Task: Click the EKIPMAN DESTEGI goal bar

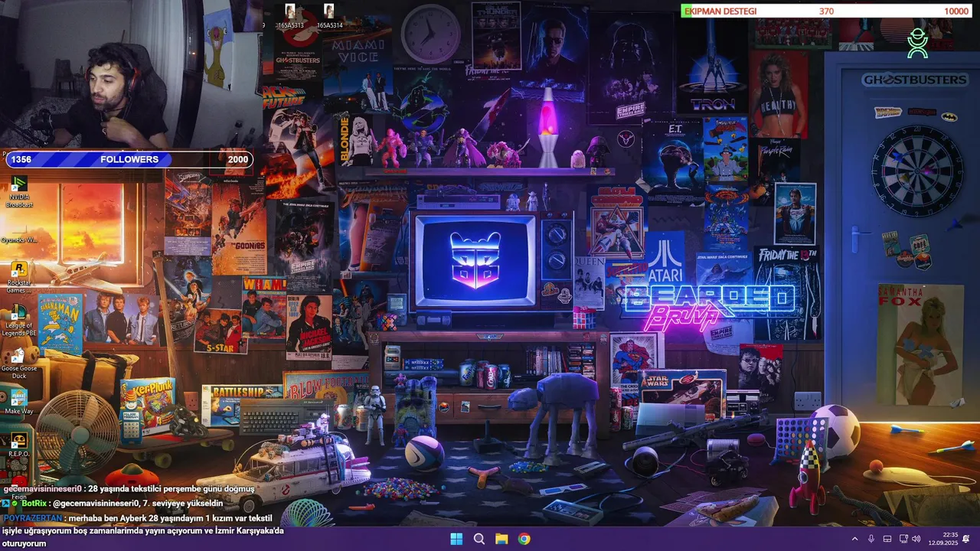Action: point(828,11)
